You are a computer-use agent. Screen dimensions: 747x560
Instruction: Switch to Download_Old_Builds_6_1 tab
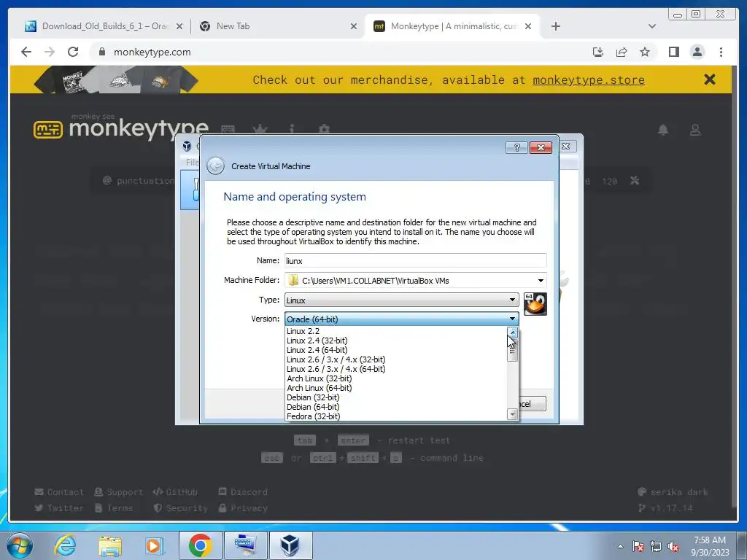pos(104,26)
